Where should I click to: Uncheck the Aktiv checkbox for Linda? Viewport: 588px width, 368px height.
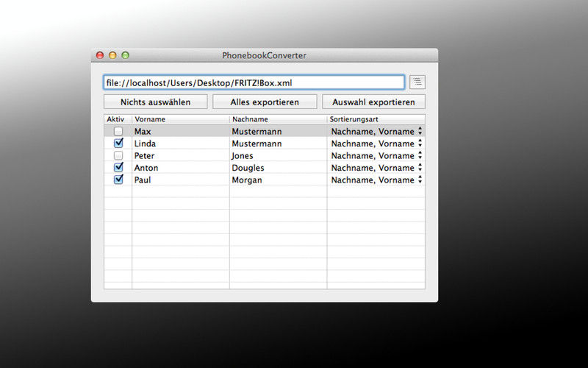[118, 143]
